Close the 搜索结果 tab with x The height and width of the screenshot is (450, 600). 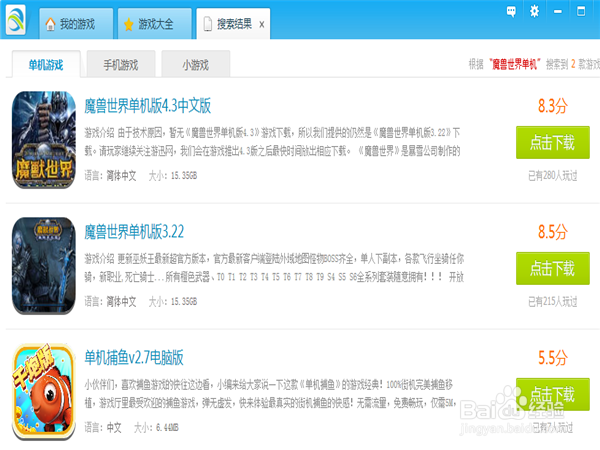[262, 24]
